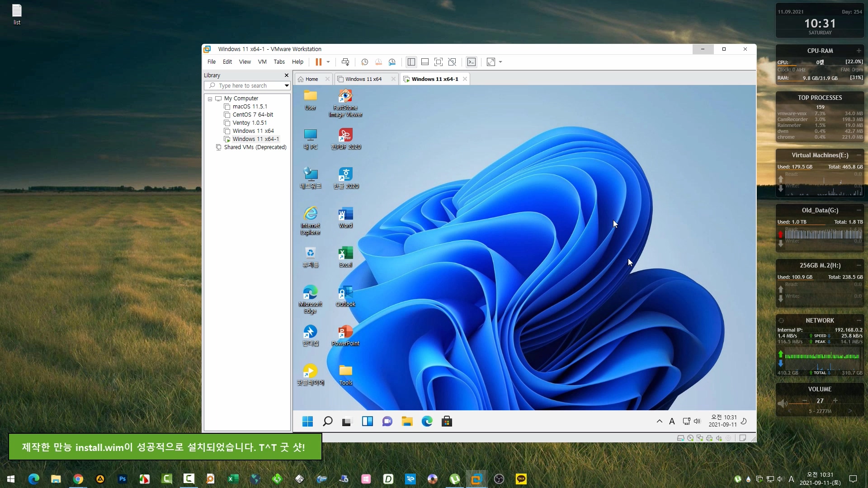Select macOS 11.5.1 in library
This screenshot has width=868, height=488.
pyautogui.click(x=250, y=107)
